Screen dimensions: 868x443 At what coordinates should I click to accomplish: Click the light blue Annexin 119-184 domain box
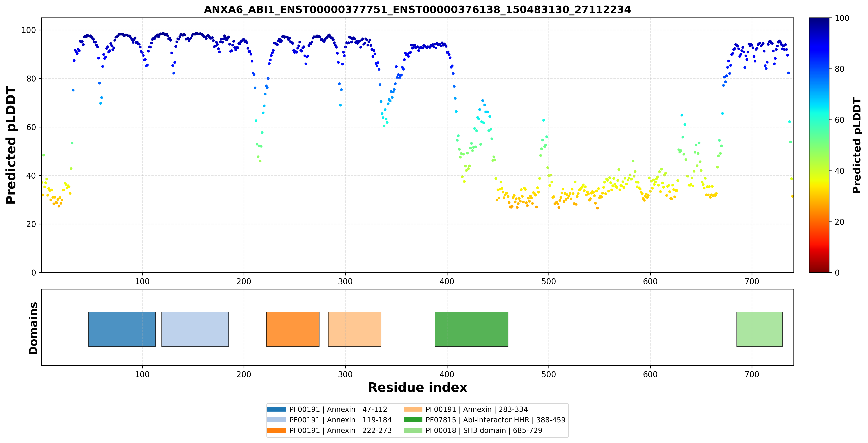coord(195,329)
